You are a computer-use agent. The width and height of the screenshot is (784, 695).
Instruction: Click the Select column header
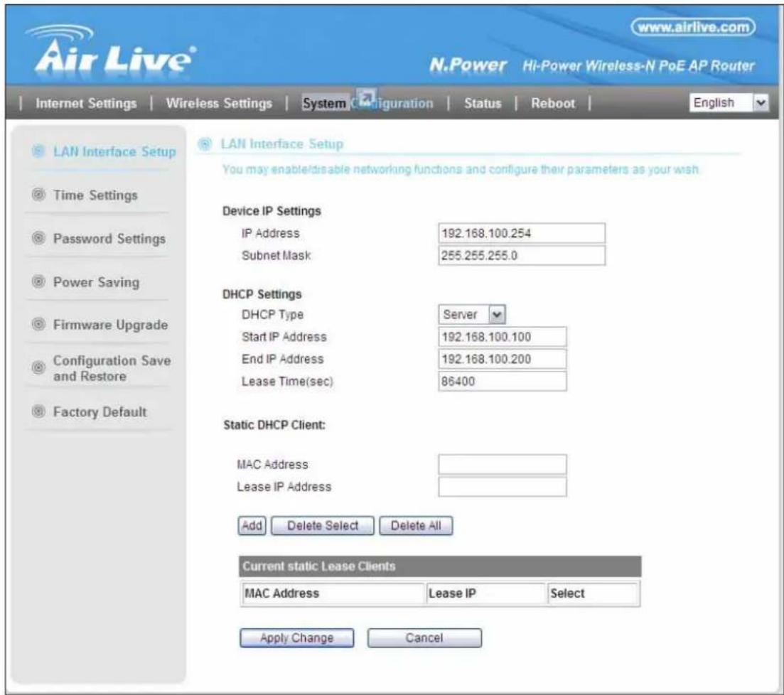click(593, 593)
